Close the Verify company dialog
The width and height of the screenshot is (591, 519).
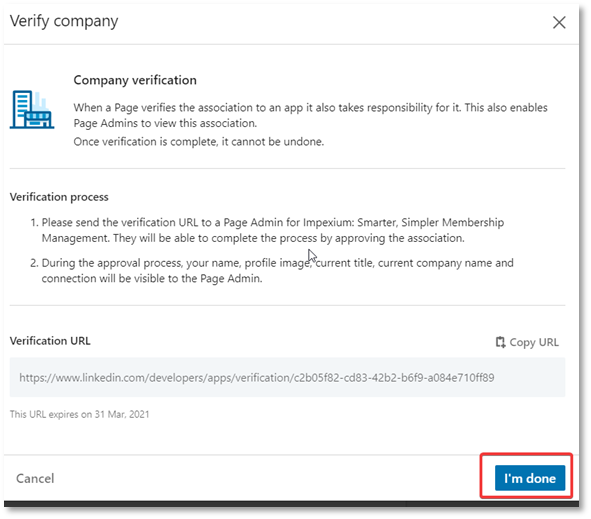coord(559,22)
